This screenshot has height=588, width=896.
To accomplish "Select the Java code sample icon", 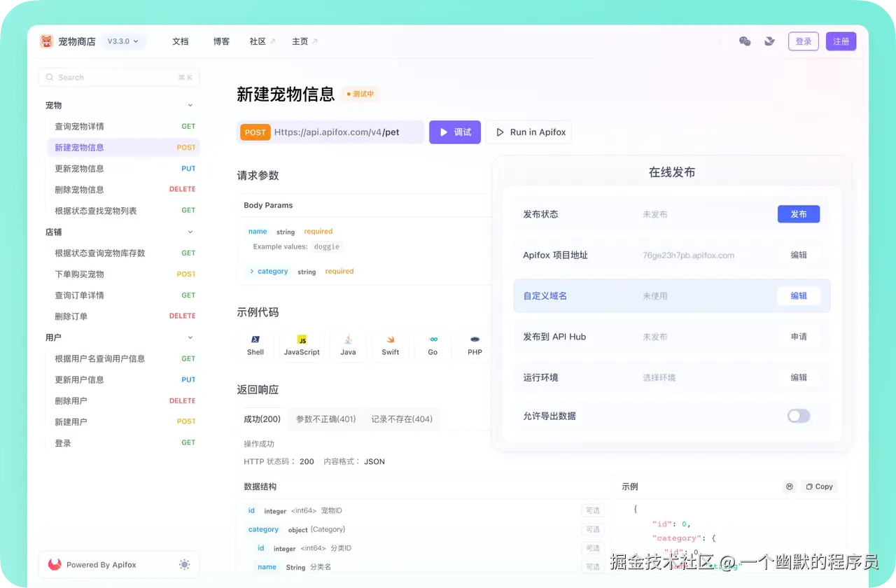I will pyautogui.click(x=348, y=346).
